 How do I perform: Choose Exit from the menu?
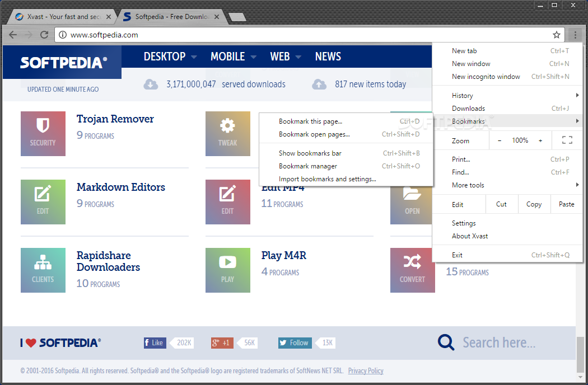pos(507,255)
